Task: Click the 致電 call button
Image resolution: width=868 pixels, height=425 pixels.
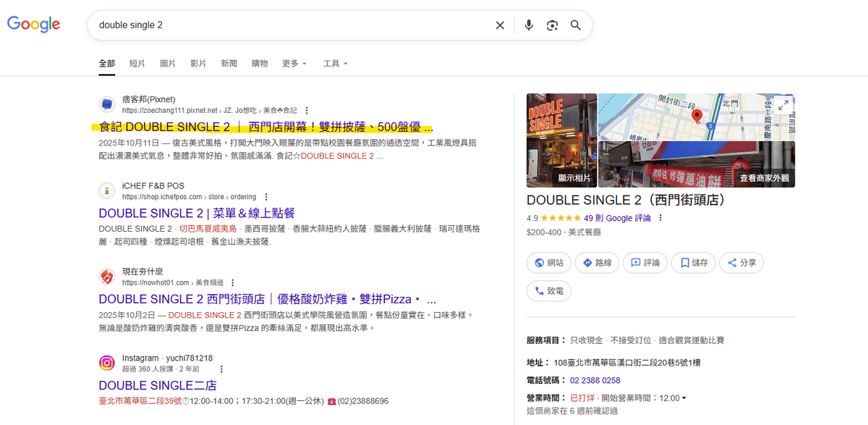Action: pos(548,290)
